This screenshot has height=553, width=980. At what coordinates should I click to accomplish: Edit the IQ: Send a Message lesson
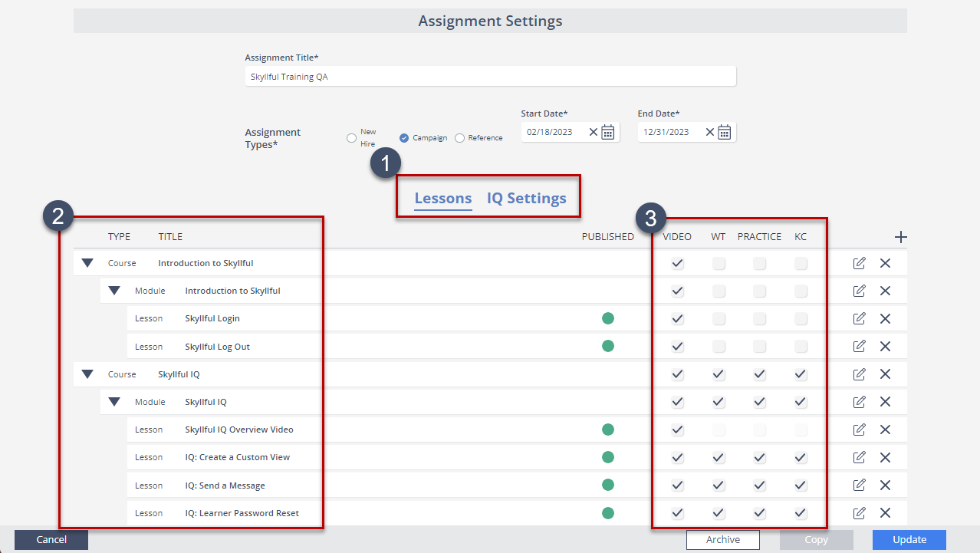pos(859,485)
